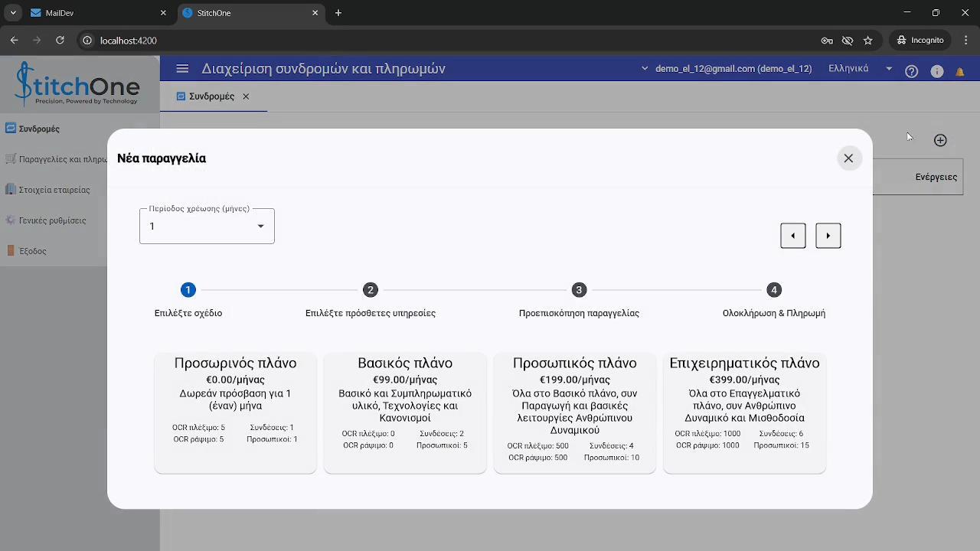Close the Συνδρομές tab
The width and height of the screenshot is (980, 551).
point(246,96)
